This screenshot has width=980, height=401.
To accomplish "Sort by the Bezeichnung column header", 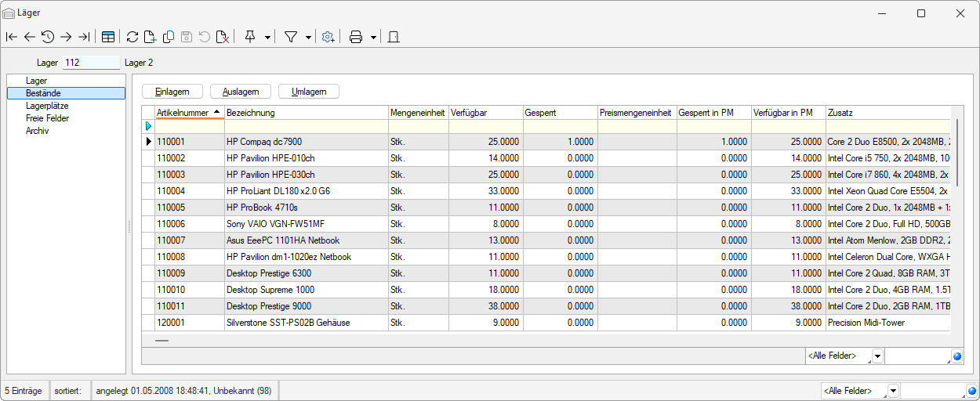I will click(x=307, y=113).
